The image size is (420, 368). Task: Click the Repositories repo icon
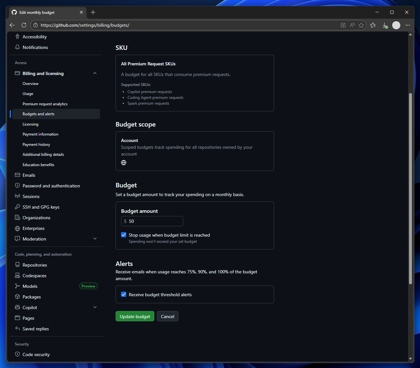(17, 265)
